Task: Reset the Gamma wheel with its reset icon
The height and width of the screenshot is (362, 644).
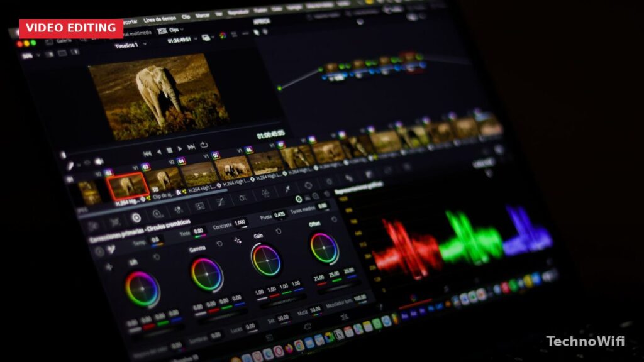Action: pos(219,244)
